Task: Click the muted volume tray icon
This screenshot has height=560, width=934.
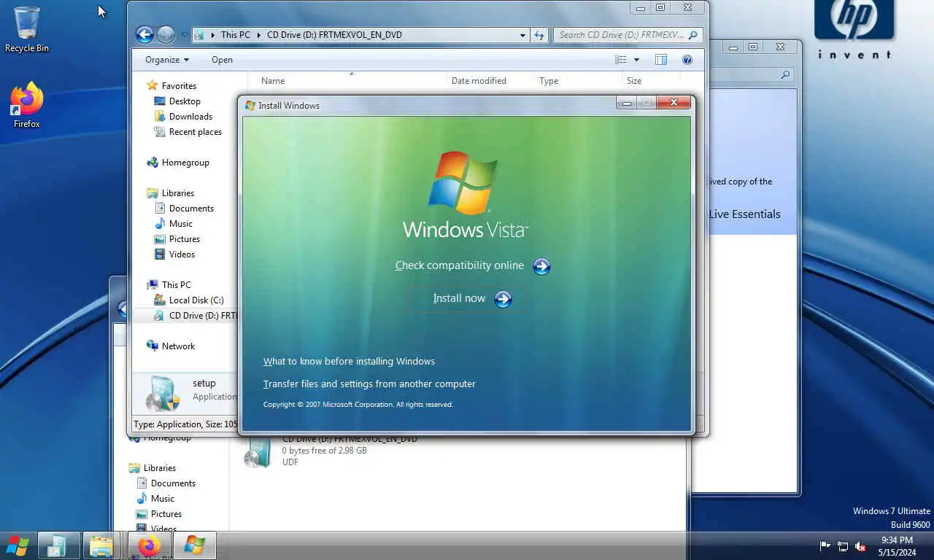Action: coord(860,546)
